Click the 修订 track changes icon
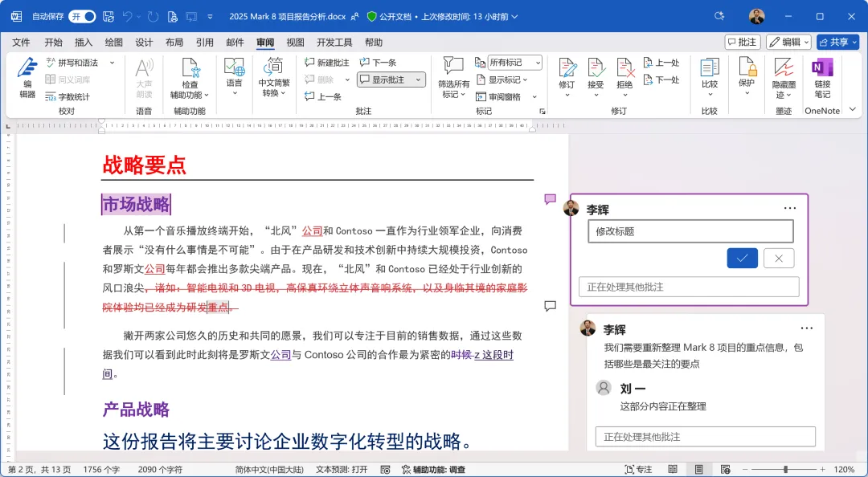Screen dimensions: 868x477 click(x=567, y=68)
